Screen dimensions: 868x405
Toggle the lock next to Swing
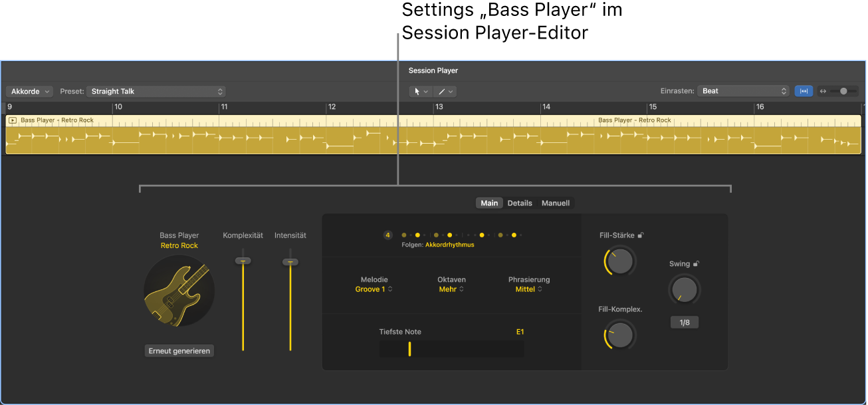point(696,263)
